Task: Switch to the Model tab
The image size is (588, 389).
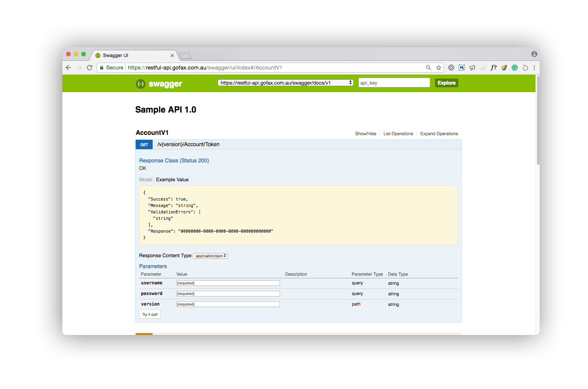Action: tap(145, 180)
